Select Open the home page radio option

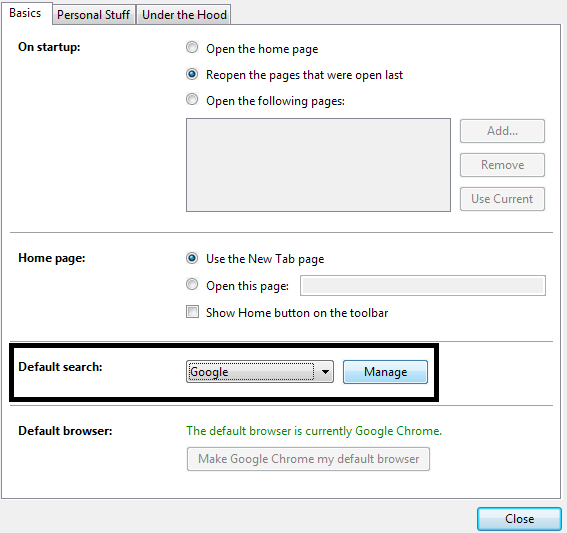192,47
